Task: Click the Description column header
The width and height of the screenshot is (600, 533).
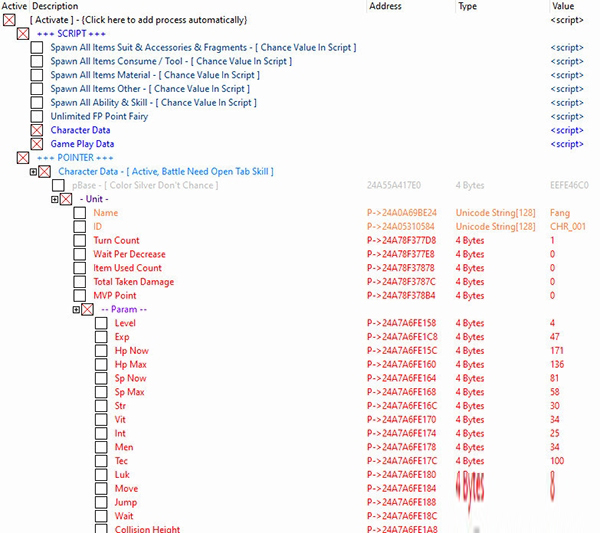Action: click(54, 6)
